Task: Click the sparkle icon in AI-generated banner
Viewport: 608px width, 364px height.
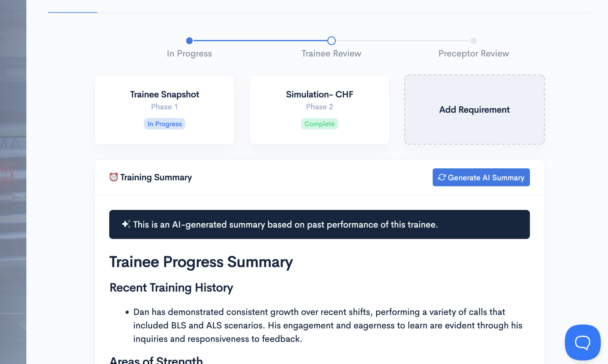Action: (126, 224)
